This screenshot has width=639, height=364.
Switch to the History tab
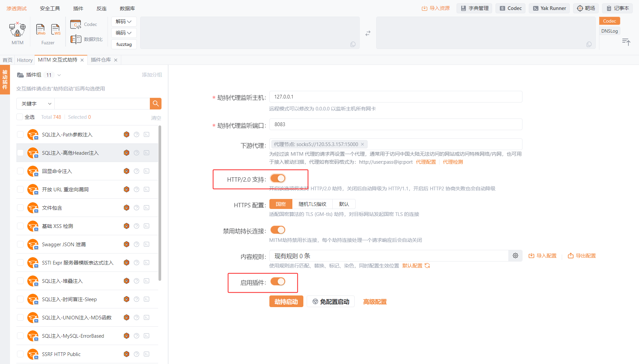click(x=25, y=60)
